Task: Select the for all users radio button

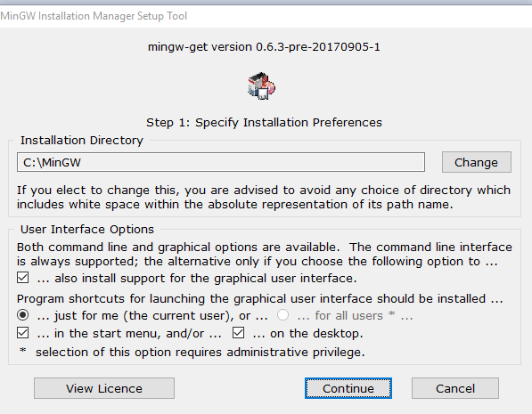Action: coord(283,315)
